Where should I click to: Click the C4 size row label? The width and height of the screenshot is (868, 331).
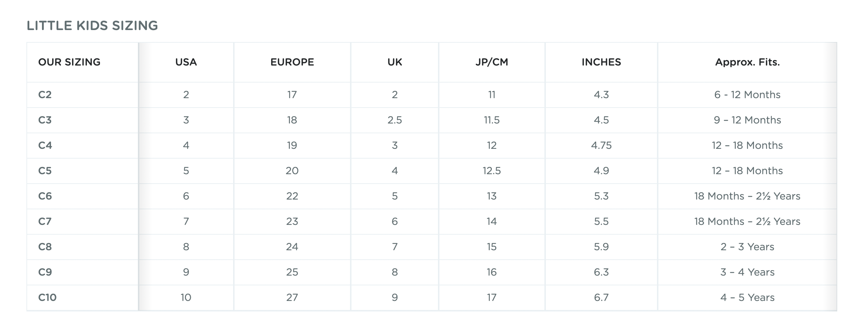pyautogui.click(x=45, y=146)
